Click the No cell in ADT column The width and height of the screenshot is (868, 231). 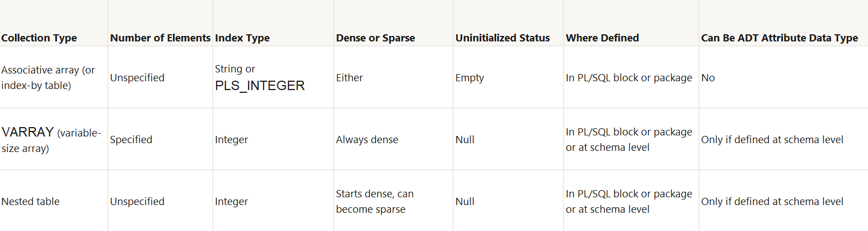point(708,78)
